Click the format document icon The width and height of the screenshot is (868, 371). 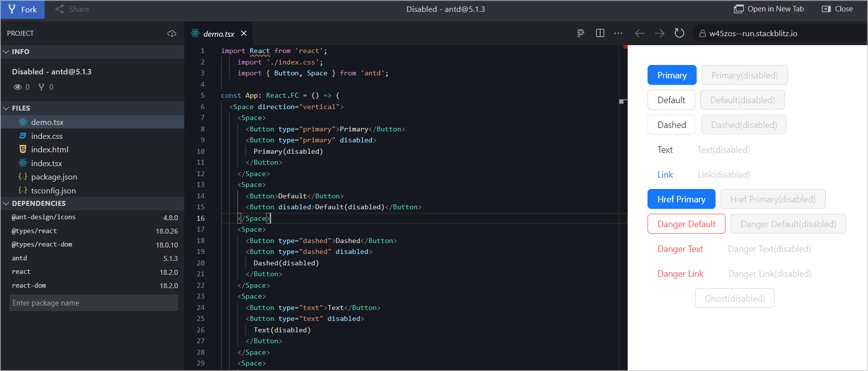[x=581, y=33]
